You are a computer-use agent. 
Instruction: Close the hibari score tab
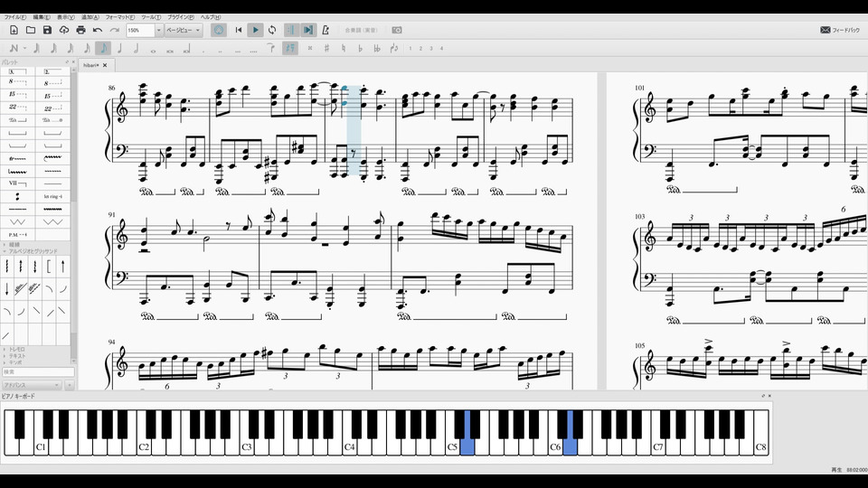[x=105, y=65]
